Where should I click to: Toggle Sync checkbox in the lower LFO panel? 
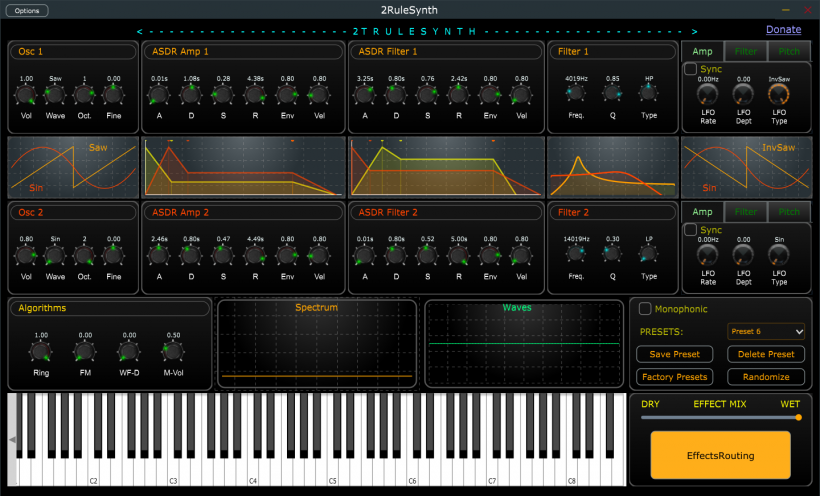click(690, 230)
